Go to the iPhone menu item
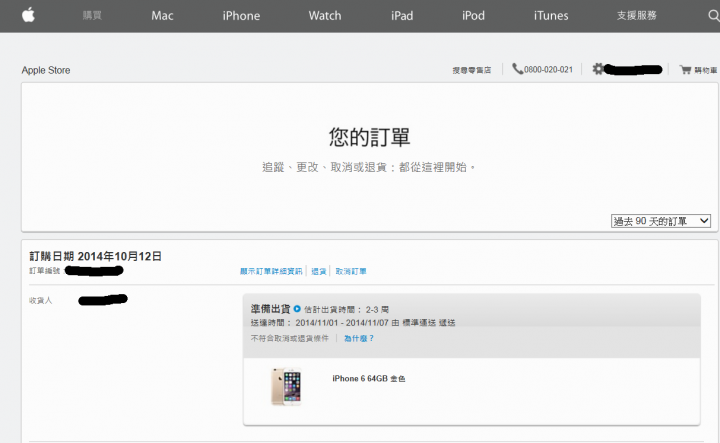720x443 pixels. [x=241, y=16]
